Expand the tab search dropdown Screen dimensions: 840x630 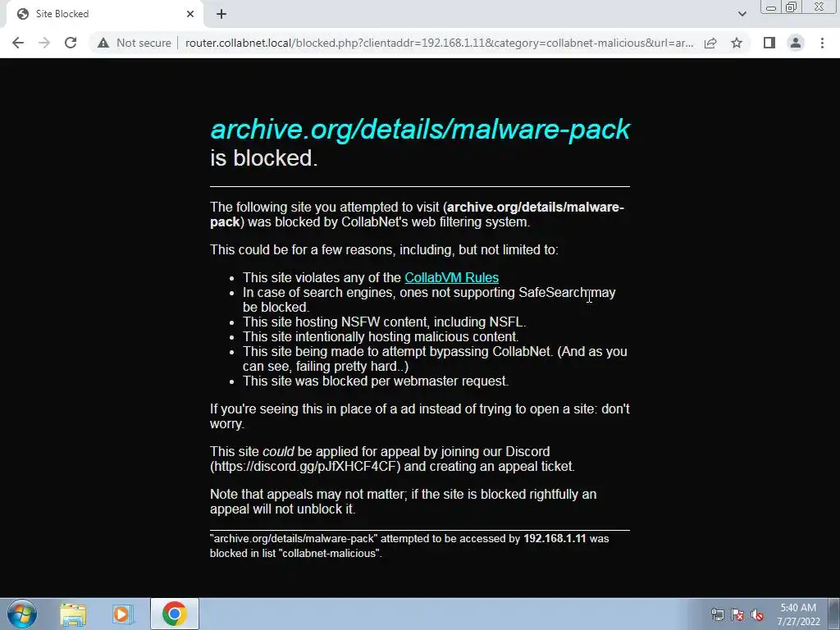(742, 14)
